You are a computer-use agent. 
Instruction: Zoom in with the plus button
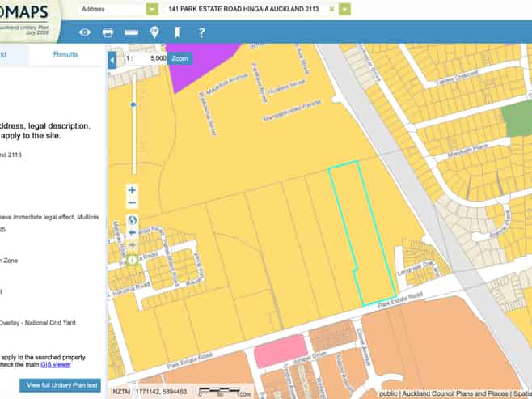pyautogui.click(x=133, y=190)
